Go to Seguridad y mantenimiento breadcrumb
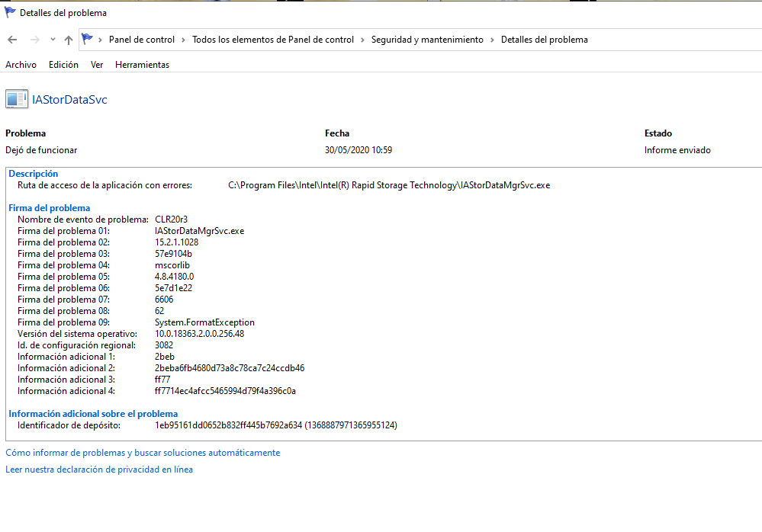Image resolution: width=762 pixels, height=532 pixels. [427, 40]
